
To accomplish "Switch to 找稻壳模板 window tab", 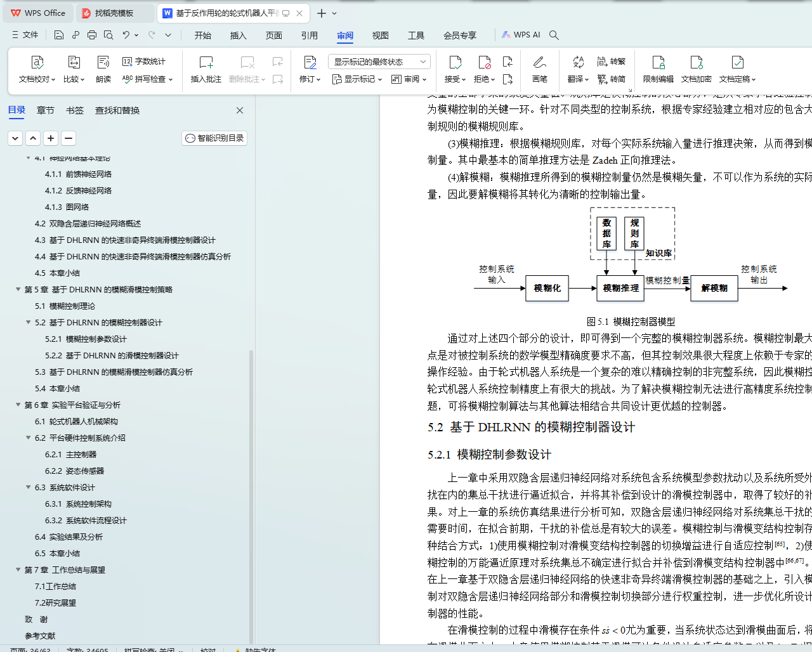I will pyautogui.click(x=114, y=13).
